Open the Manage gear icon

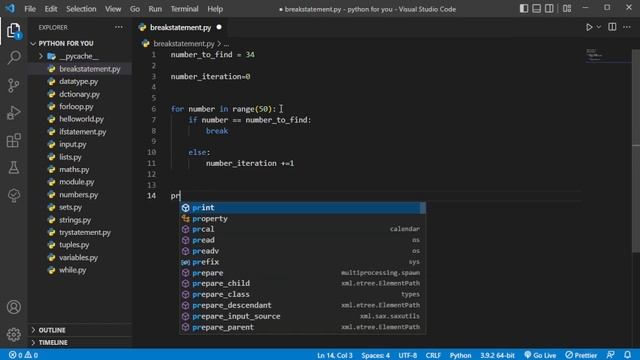click(13, 334)
